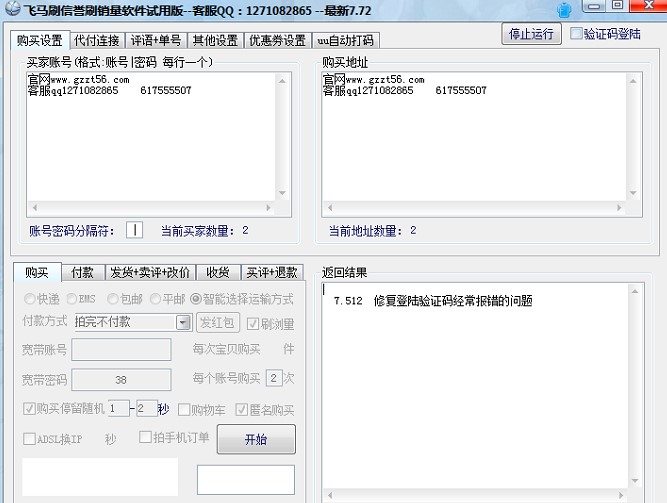Switch to 购买设置 tab
Screen dimensions: 667x503
[40, 40]
